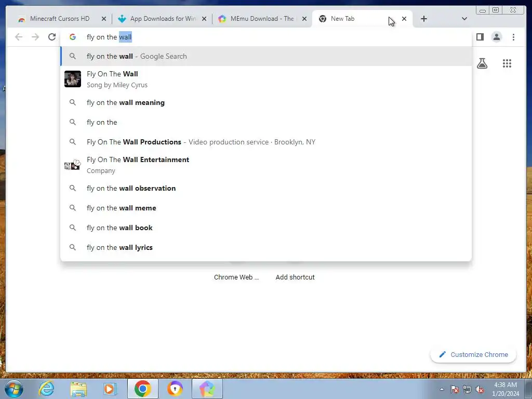Close the MEmu Download tab
This screenshot has width=532, height=399.
[304, 19]
